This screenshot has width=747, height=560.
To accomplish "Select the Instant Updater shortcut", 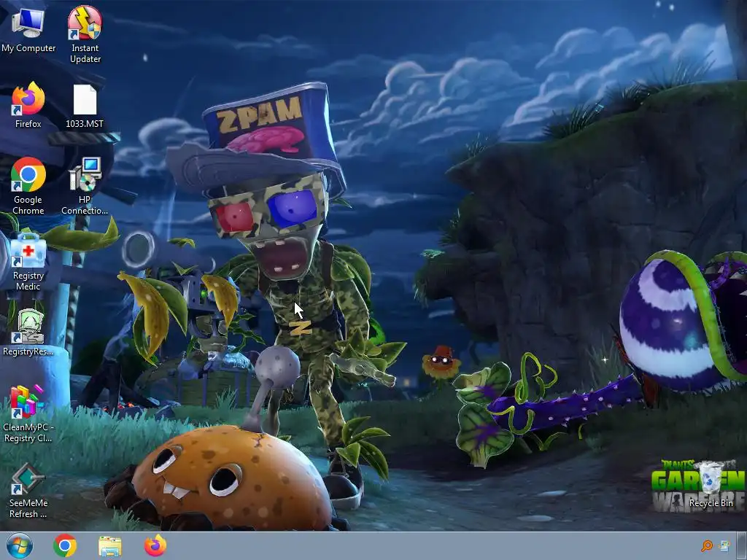I will (85, 34).
